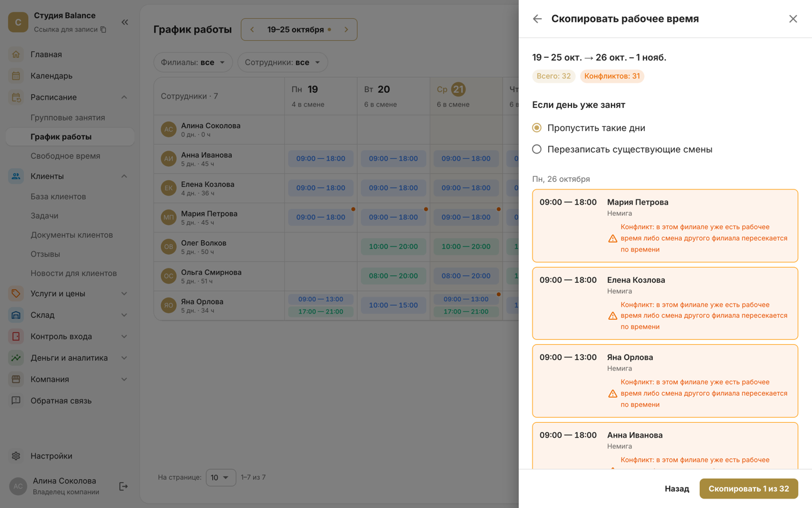812x508 pixels.
Task: Open Задачи menu item
Action: pyautogui.click(x=44, y=216)
